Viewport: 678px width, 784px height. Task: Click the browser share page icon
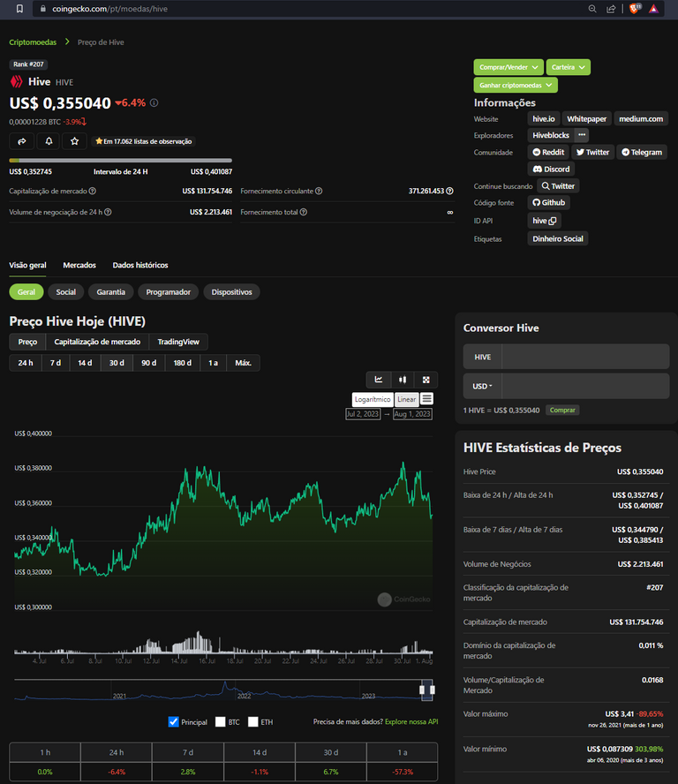click(611, 9)
